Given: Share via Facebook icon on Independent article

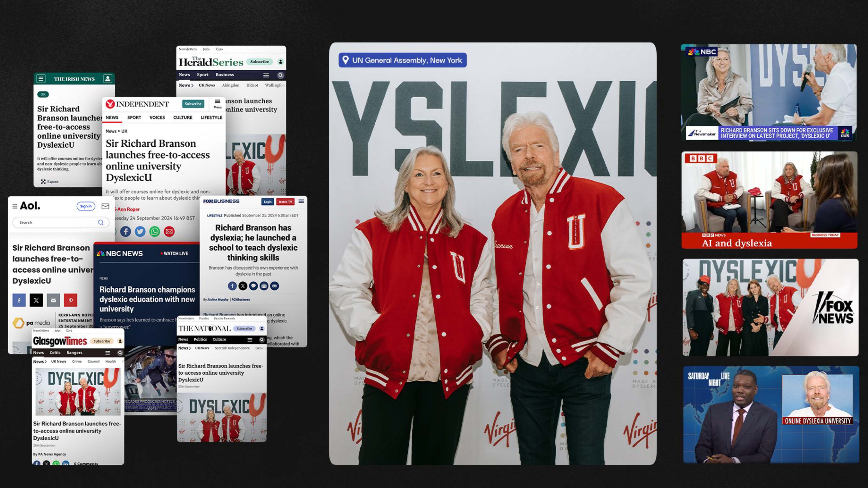Looking at the screenshot, I should click(126, 231).
